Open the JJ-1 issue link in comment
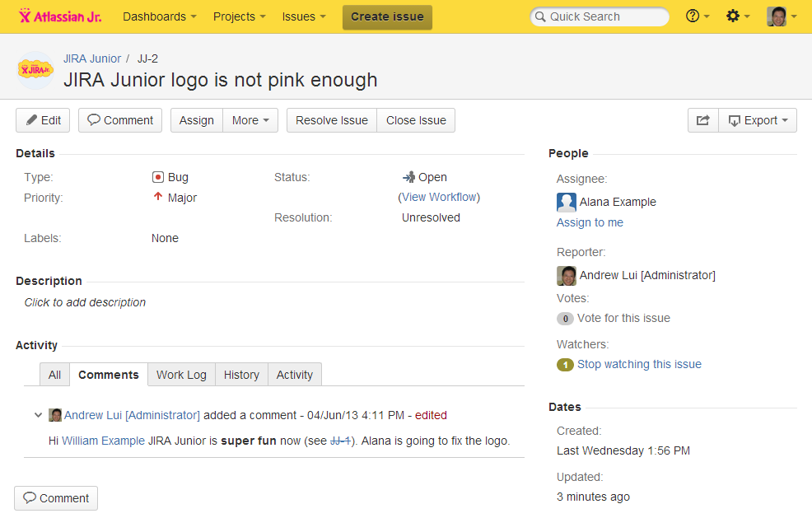This screenshot has height=518, width=812. (340, 441)
